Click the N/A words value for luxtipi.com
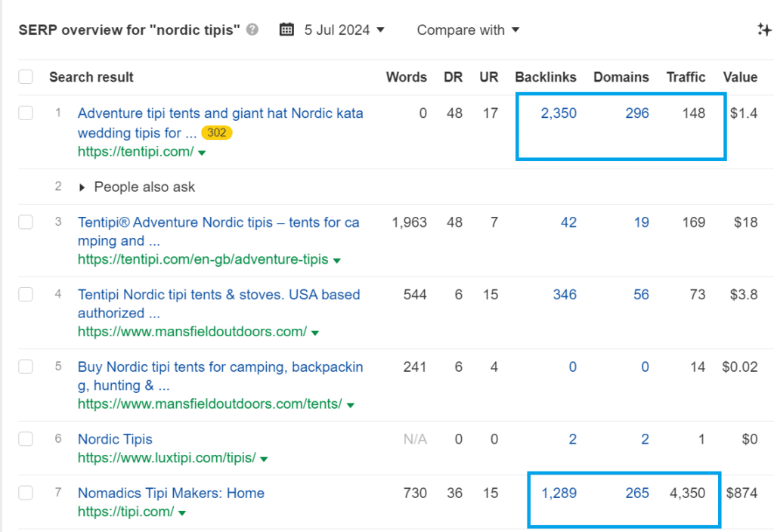Image resolution: width=774 pixels, height=532 pixels. pyautogui.click(x=415, y=439)
